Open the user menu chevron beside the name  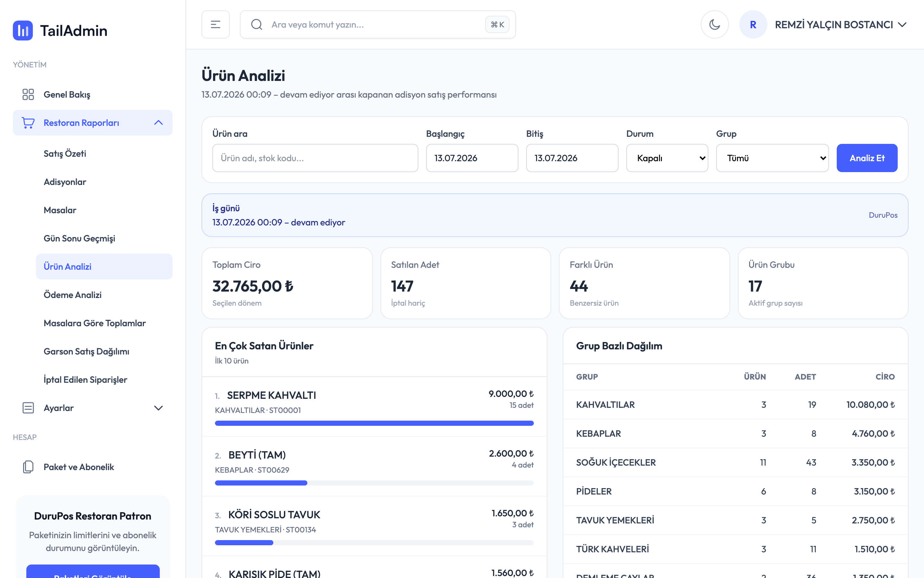tap(902, 25)
